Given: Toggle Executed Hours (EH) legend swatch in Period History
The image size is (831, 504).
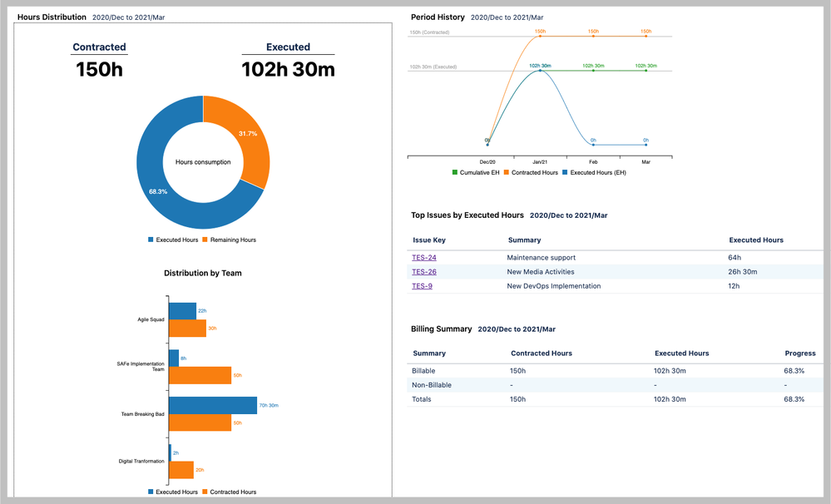Looking at the screenshot, I should [565, 173].
